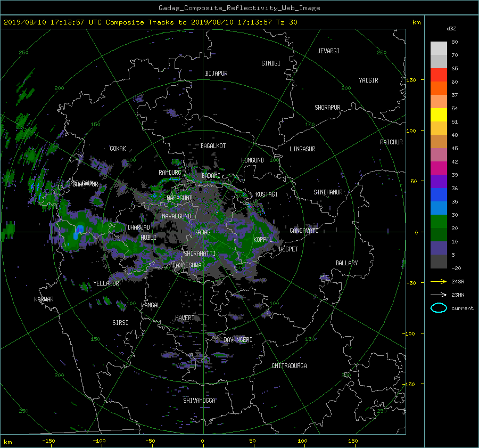Click the KUSTAGI city label
The image size is (479, 448).
pos(267,194)
